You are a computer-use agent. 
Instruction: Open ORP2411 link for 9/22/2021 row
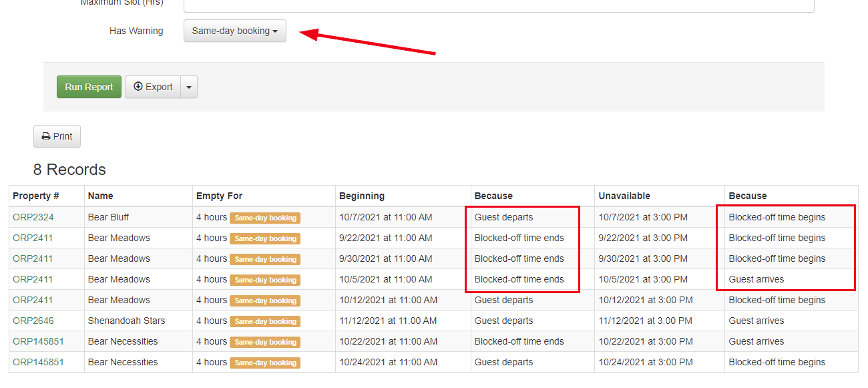33,238
